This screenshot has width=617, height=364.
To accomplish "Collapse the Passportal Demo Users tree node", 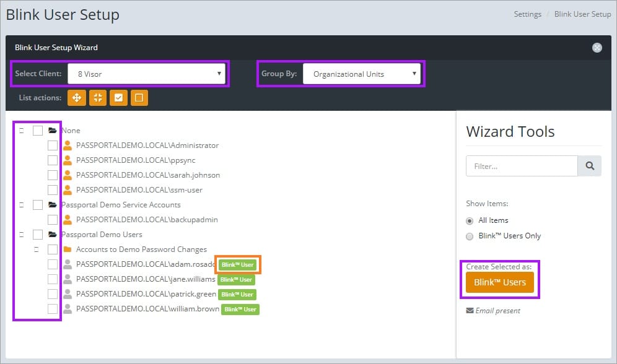I will click(22, 235).
